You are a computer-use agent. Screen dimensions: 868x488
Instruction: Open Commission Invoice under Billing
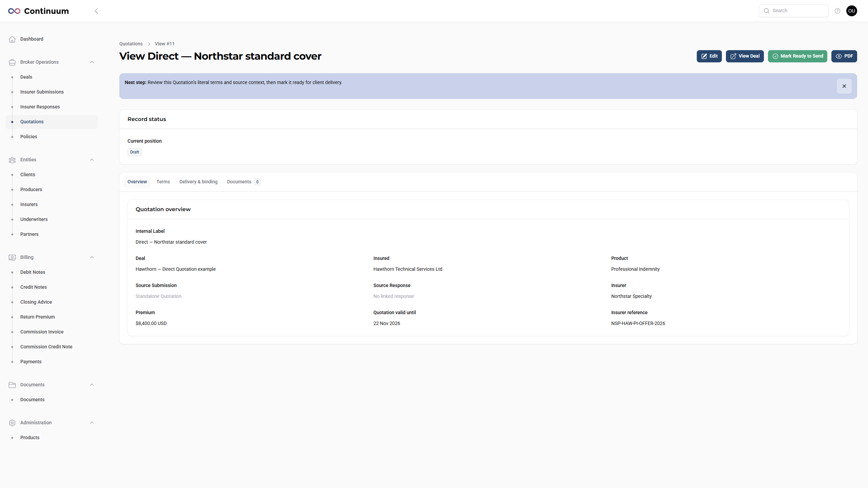click(52, 332)
